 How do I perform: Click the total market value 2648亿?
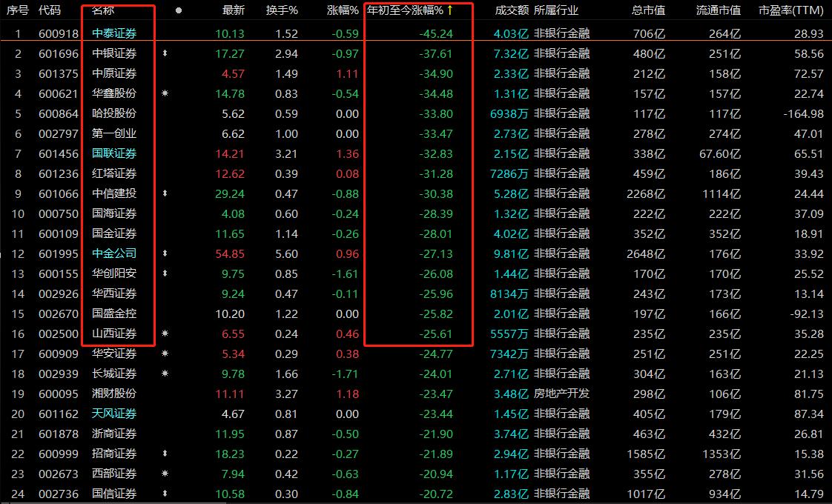(x=646, y=253)
